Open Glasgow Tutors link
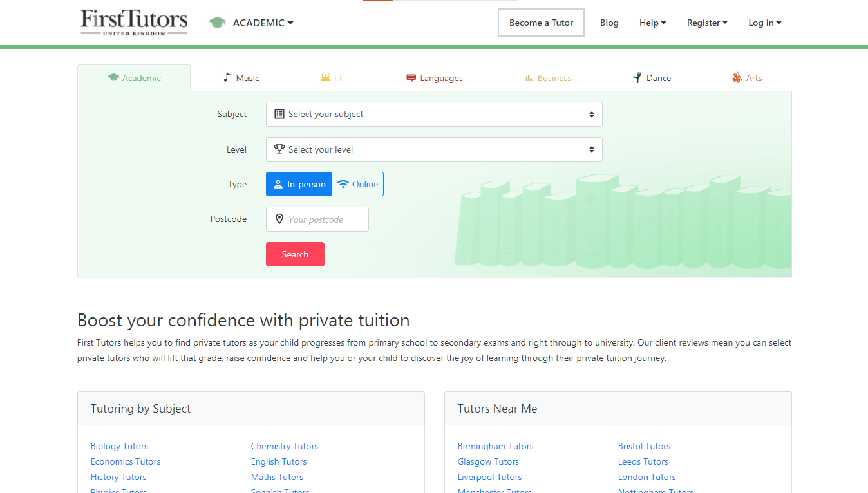868x493 pixels. [x=488, y=461]
